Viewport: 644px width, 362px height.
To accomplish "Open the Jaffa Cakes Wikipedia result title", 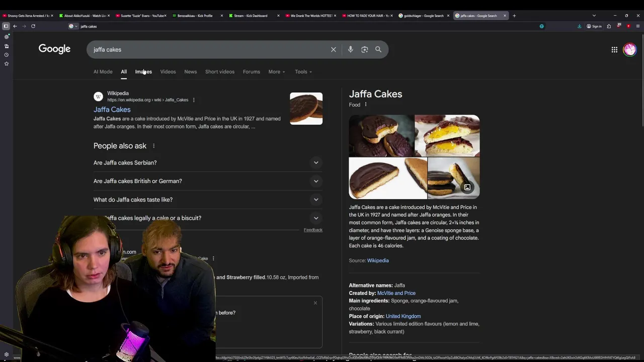I will coord(112,110).
